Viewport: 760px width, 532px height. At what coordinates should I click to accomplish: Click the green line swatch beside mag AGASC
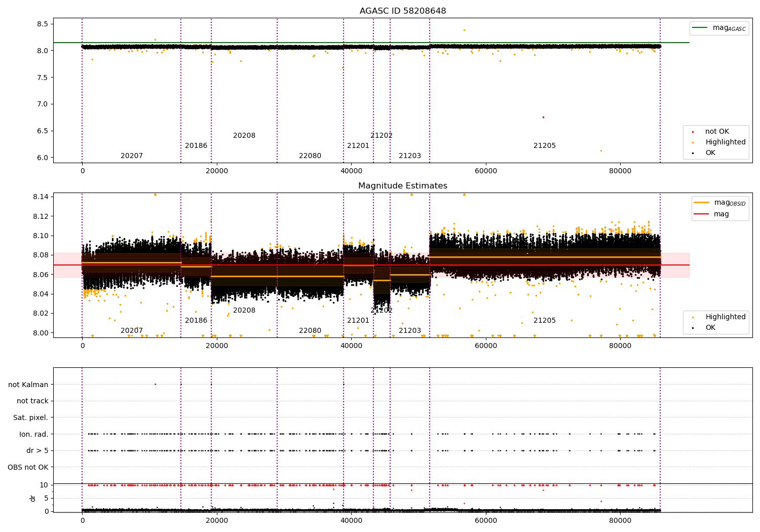click(700, 28)
